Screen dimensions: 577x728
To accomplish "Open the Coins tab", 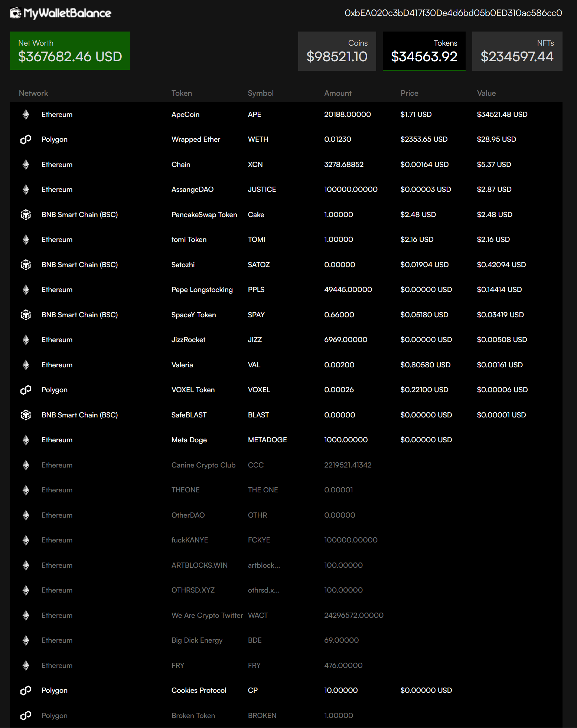I will (337, 51).
